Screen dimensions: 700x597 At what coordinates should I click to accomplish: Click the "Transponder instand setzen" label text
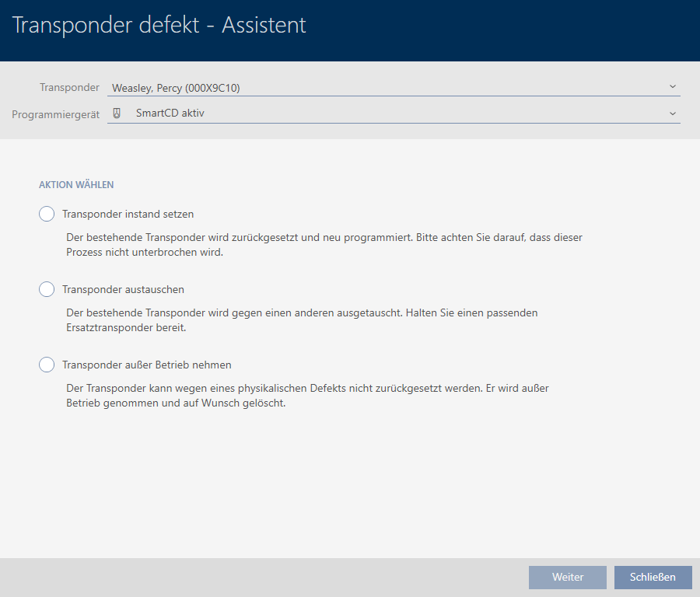[x=128, y=214]
